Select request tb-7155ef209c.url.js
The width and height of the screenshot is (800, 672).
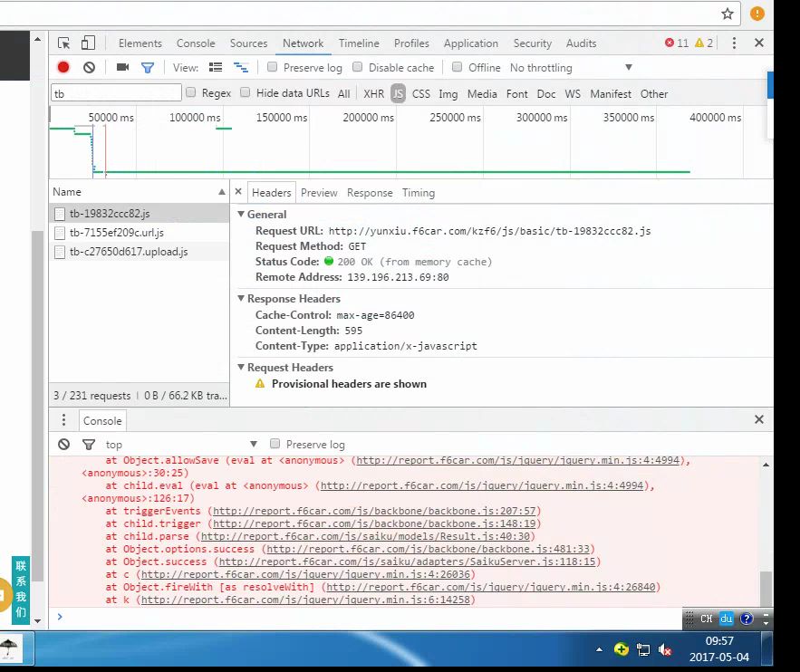(x=139, y=233)
